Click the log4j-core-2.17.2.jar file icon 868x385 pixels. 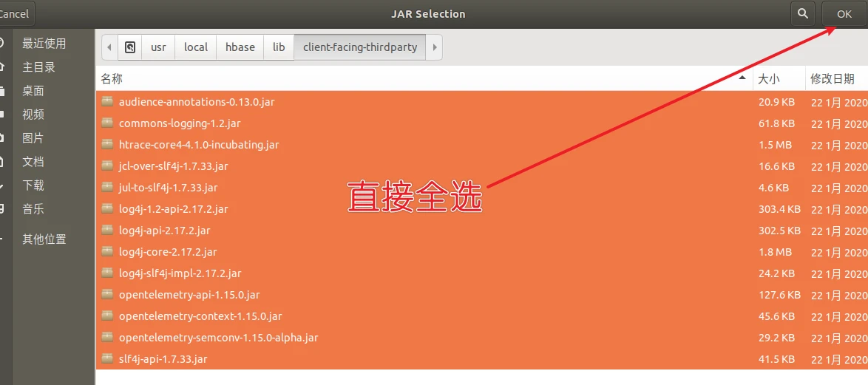point(107,252)
